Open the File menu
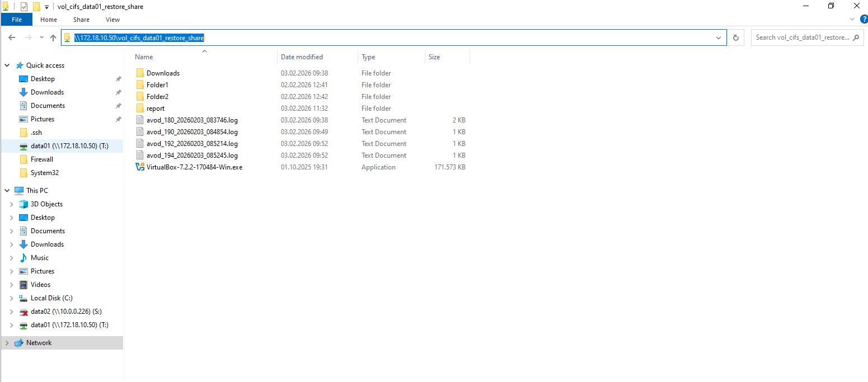The height and width of the screenshot is (382, 868). [17, 20]
